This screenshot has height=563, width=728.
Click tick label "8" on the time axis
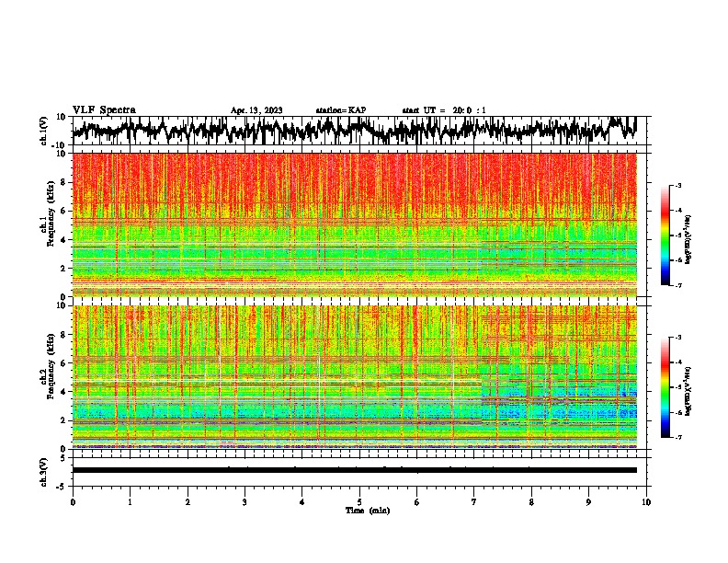click(531, 502)
